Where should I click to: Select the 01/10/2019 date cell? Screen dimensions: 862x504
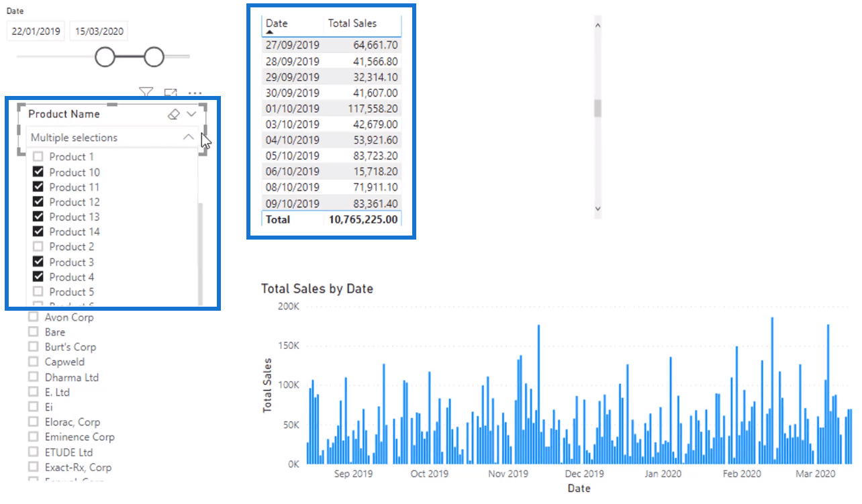point(292,108)
